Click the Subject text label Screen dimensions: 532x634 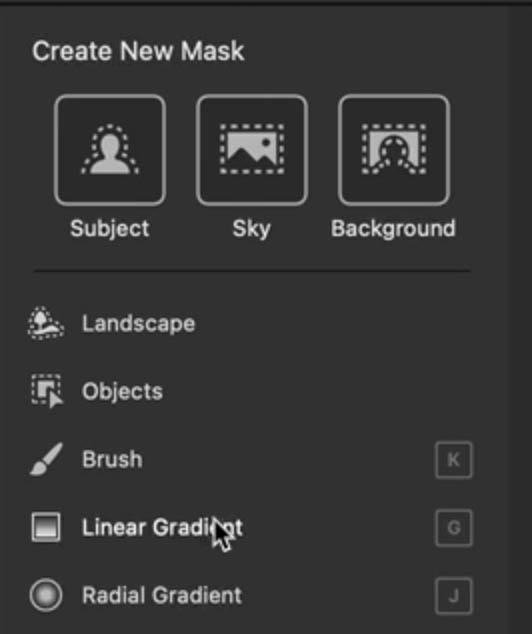tap(110, 229)
